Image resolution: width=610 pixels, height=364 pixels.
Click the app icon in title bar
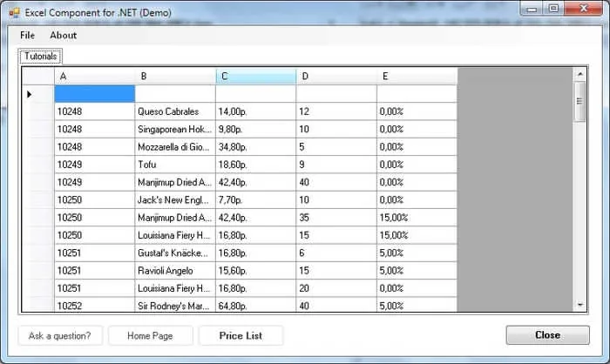coord(15,13)
